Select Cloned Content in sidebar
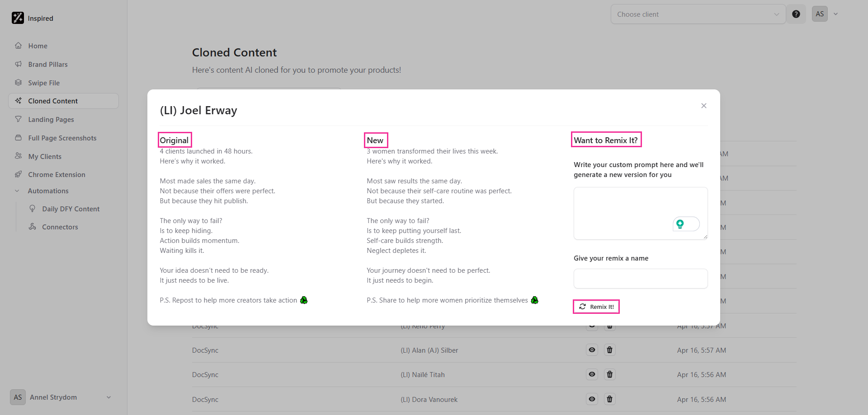The image size is (868, 415). [x=63, y=101]
